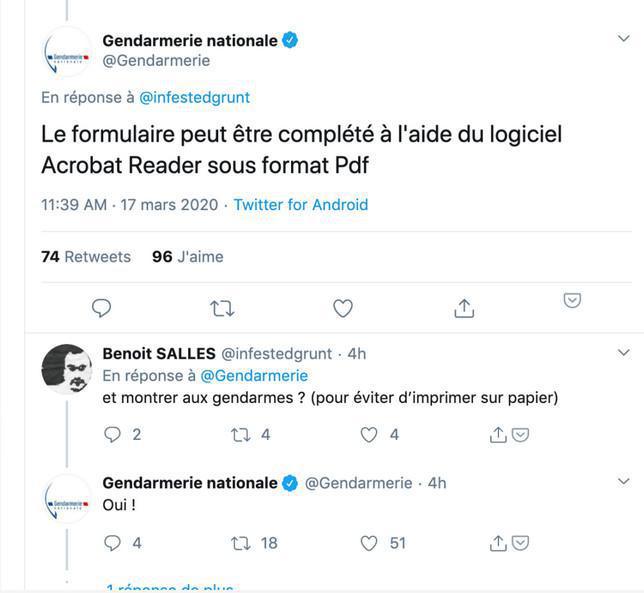View the 74 Retweets list
Image resolution: width=644 pixels, height=593 pixels.
click(86, 257)
